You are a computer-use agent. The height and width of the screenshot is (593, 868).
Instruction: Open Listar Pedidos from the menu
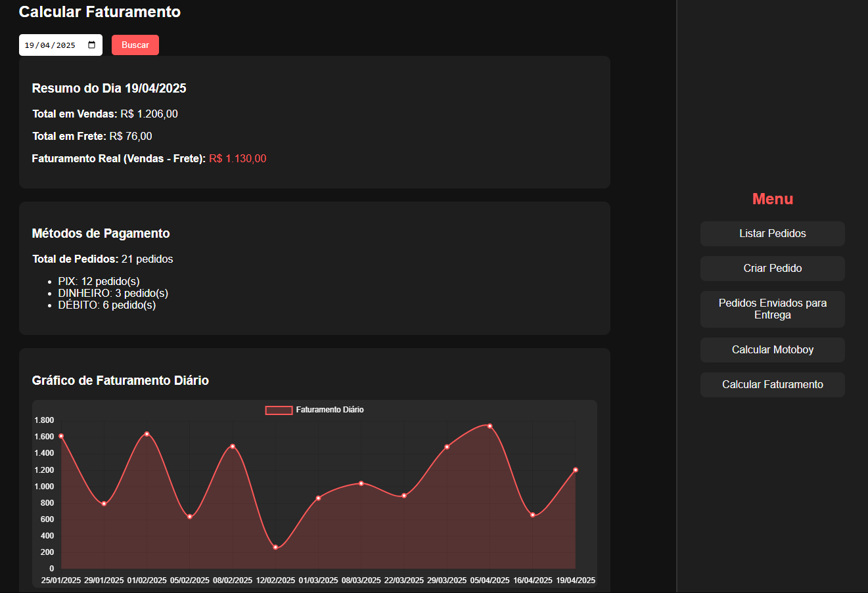click(772, 234)
